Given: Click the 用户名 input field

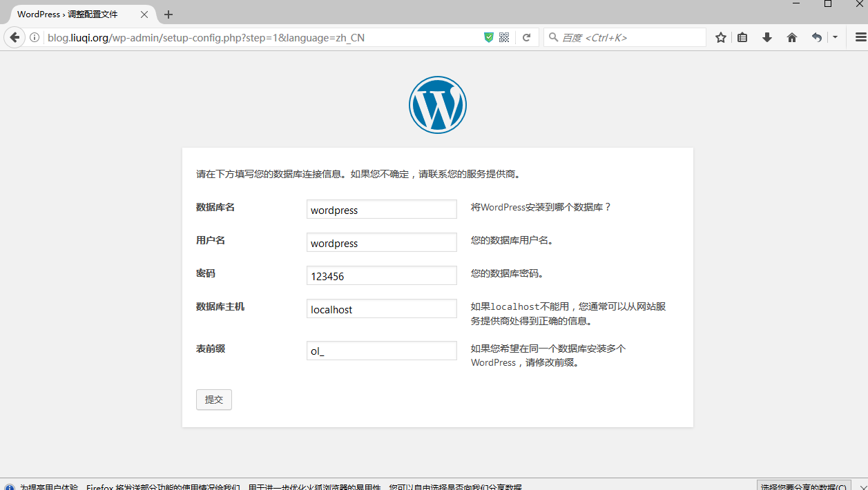Looking at the screenshot, I should (382, 242).
